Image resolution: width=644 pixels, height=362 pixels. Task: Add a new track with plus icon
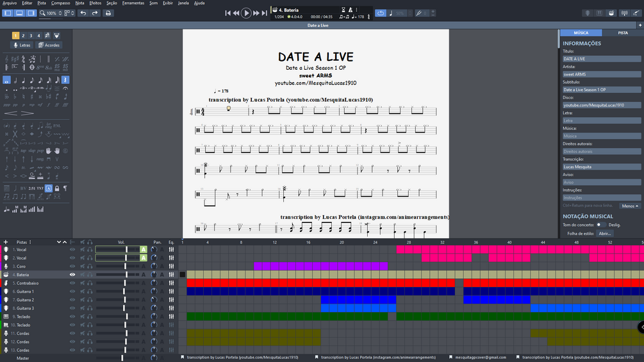6,242
